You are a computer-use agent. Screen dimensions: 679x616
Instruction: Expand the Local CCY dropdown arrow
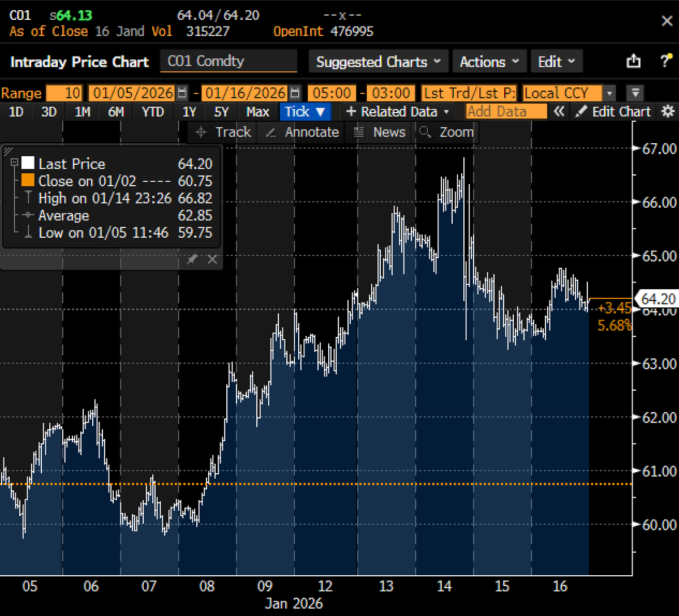pos(609,93)
